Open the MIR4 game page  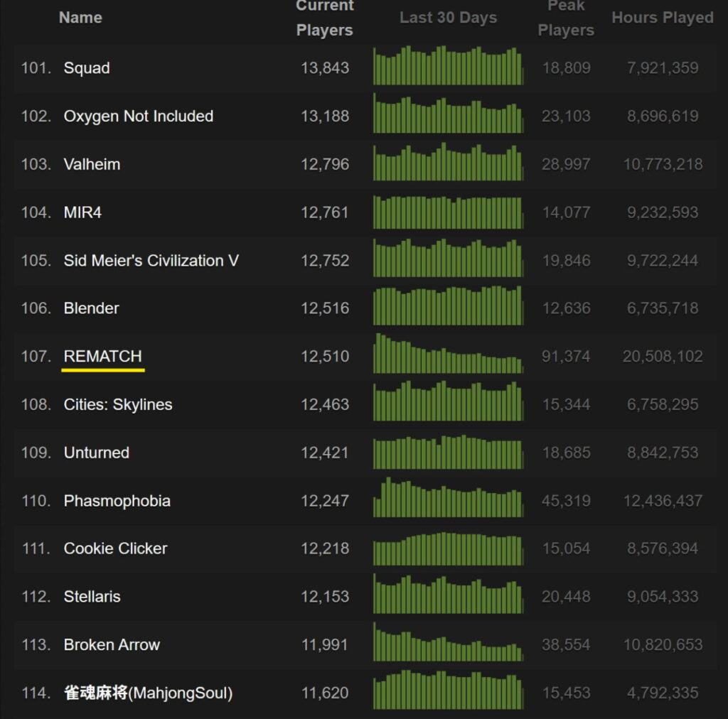tap(82, 212)
